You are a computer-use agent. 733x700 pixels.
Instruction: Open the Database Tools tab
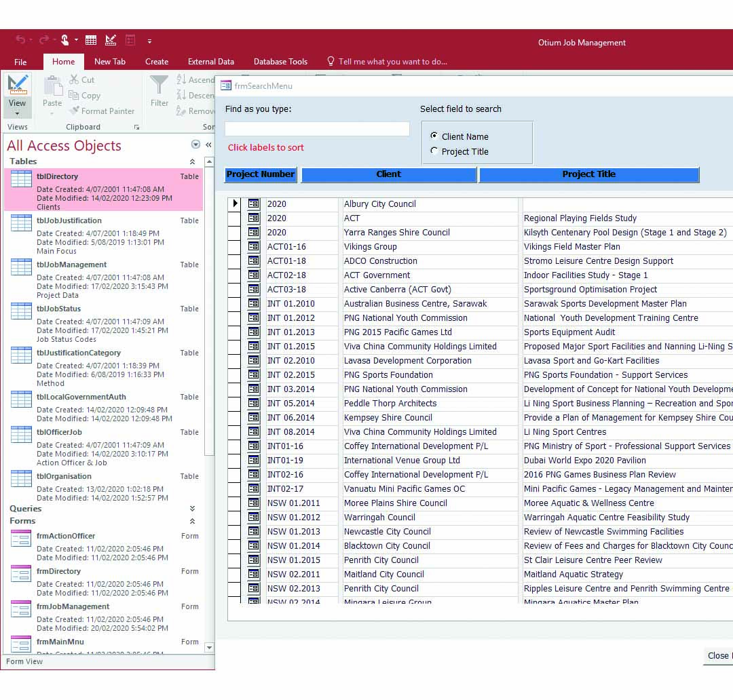pyautogui.click(x=280, y=62)
